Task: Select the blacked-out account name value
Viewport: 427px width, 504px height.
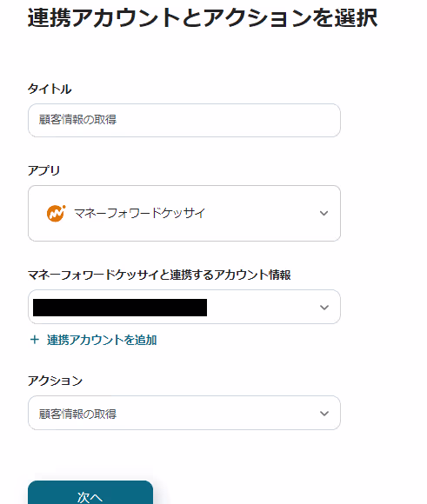Action: pos(120,308)
